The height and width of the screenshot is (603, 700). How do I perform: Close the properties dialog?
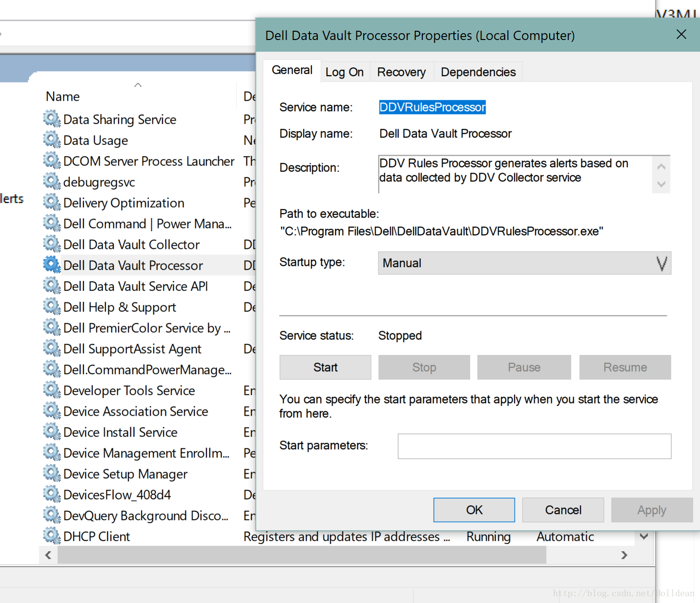click(x=681, y=34)
